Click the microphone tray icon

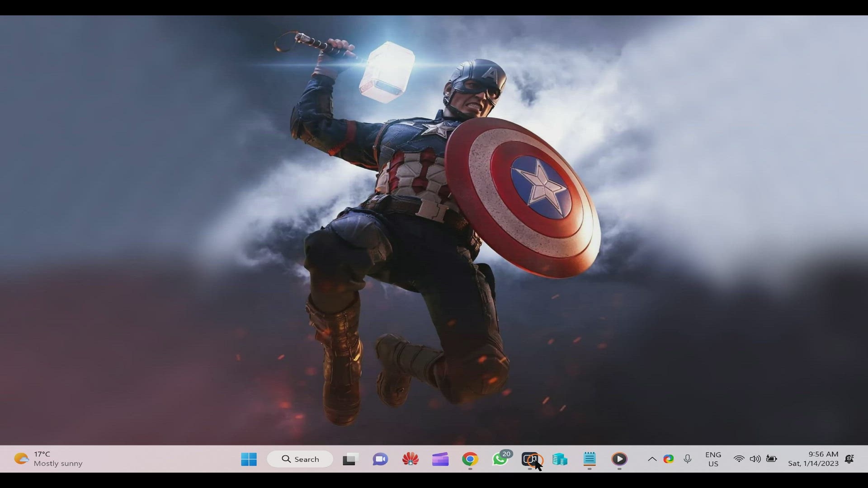(688, 459)
